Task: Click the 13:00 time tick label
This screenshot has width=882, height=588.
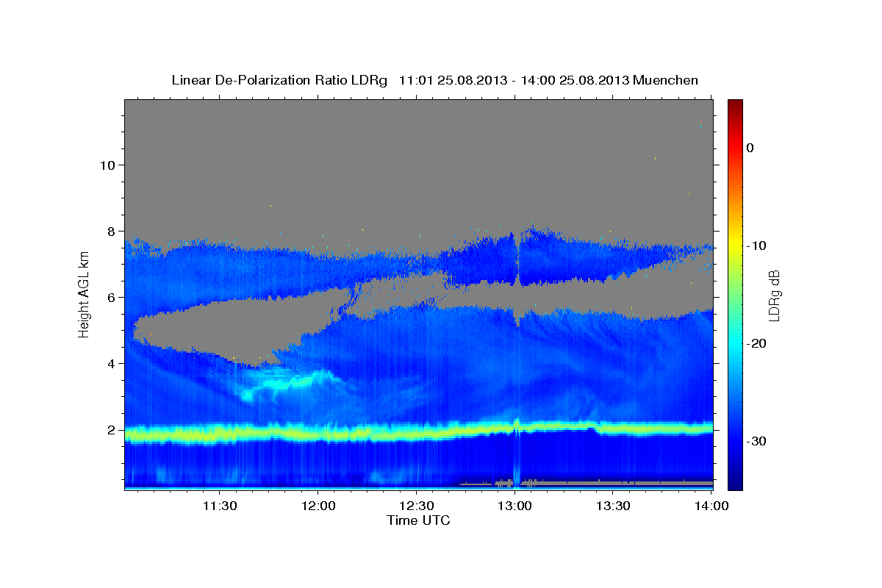Action: [x=514, y=506]
